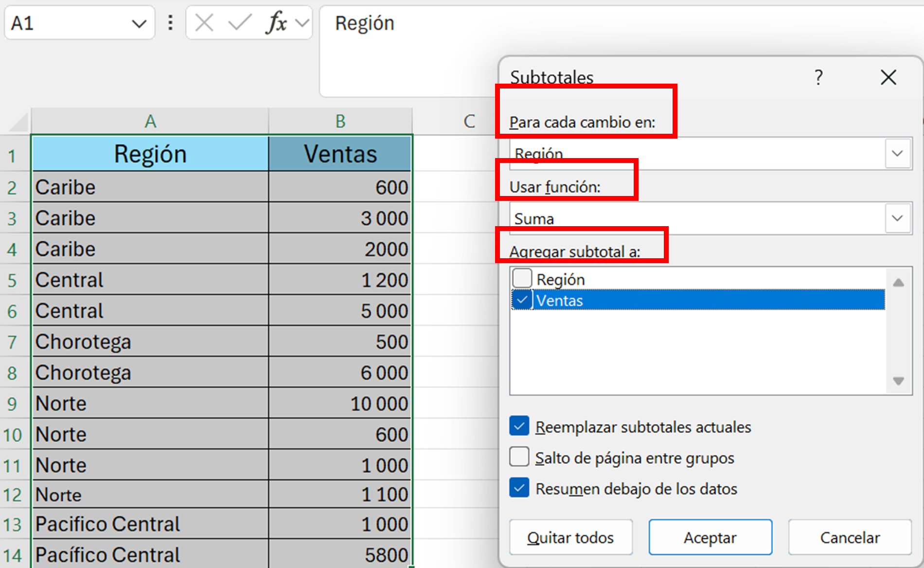
Task: Disable Resumen debajo de los datos
Action: pyautogui.click(x=519, y=488)
